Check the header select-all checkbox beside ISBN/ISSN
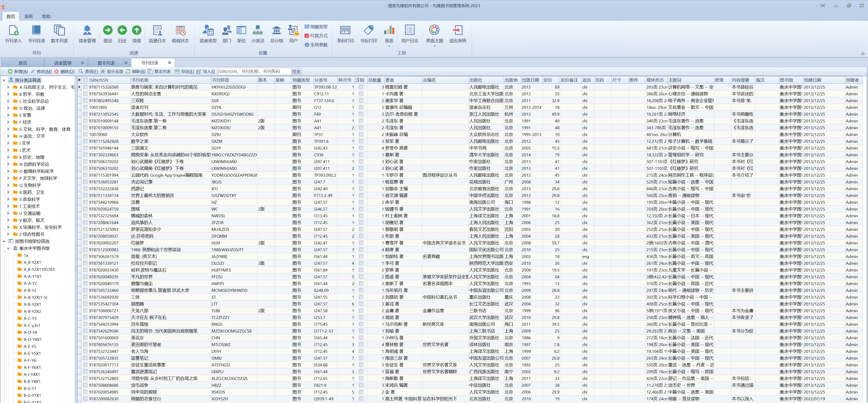868x403 pixels. click(x=86, y=80)
